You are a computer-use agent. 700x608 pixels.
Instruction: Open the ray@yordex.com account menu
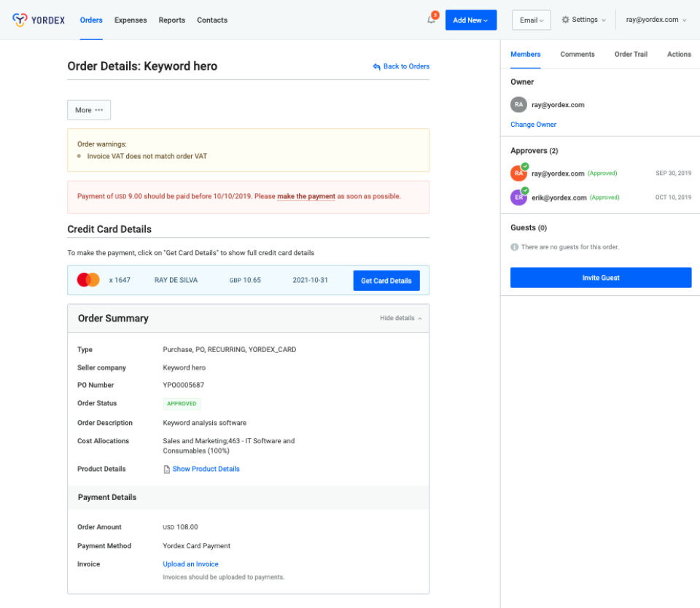coord(656,20)
